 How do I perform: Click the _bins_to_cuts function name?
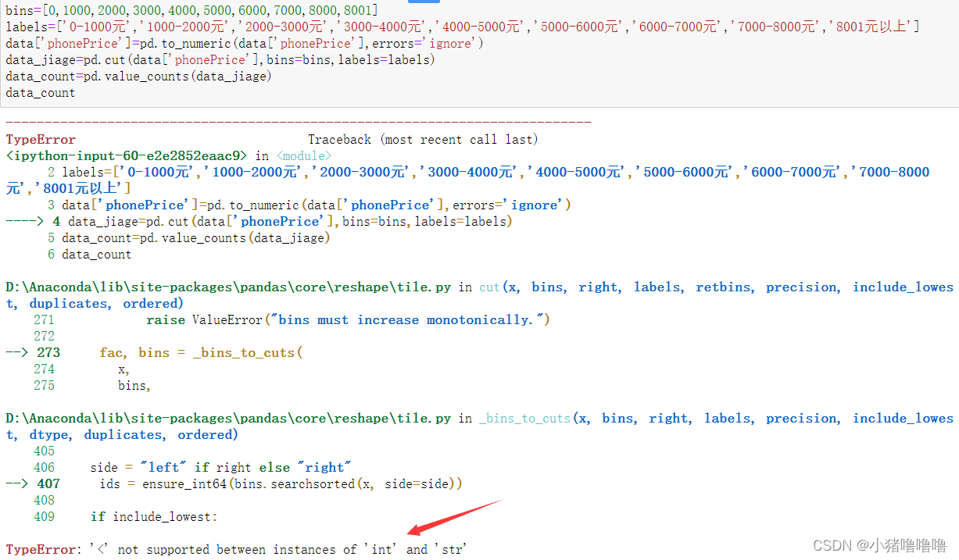pyautogui.click(x=524, y=418)
